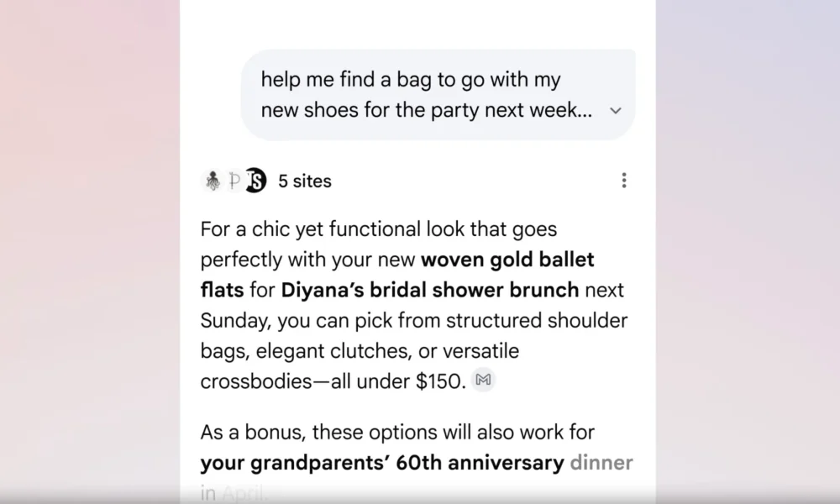
Task: Open the three-dot more options menu
Action: coord(623,181)
